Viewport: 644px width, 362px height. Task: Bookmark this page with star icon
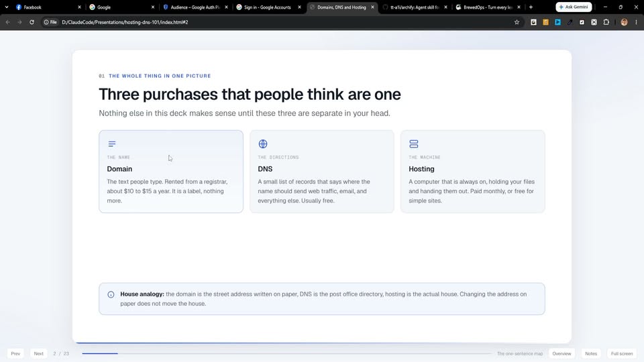tap(517, 22)
